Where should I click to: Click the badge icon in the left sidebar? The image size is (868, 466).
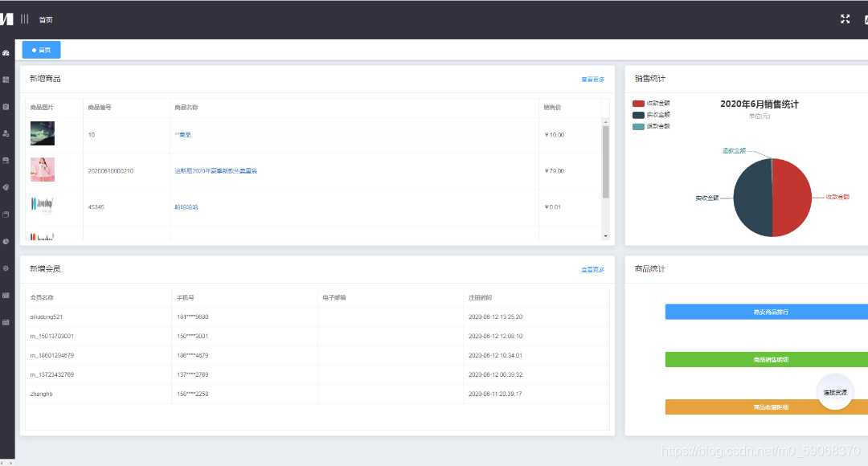pyautogui.click(x=6, y=186)
